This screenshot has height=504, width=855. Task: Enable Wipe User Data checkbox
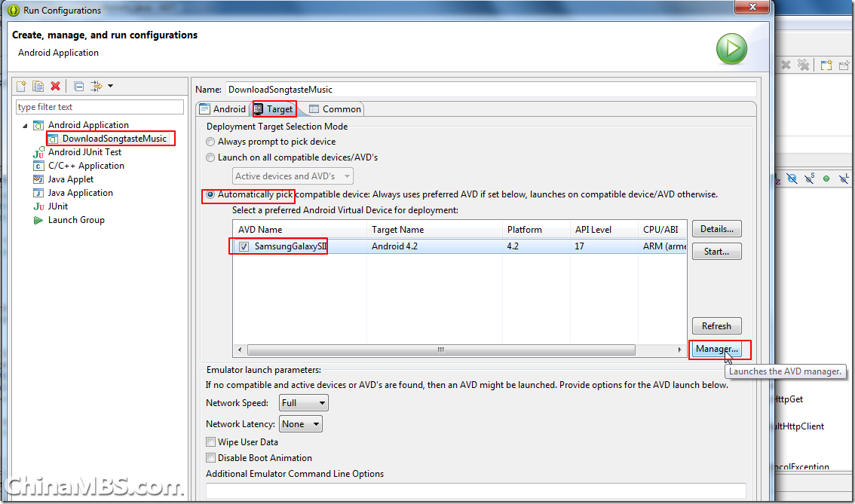(210, 442)
